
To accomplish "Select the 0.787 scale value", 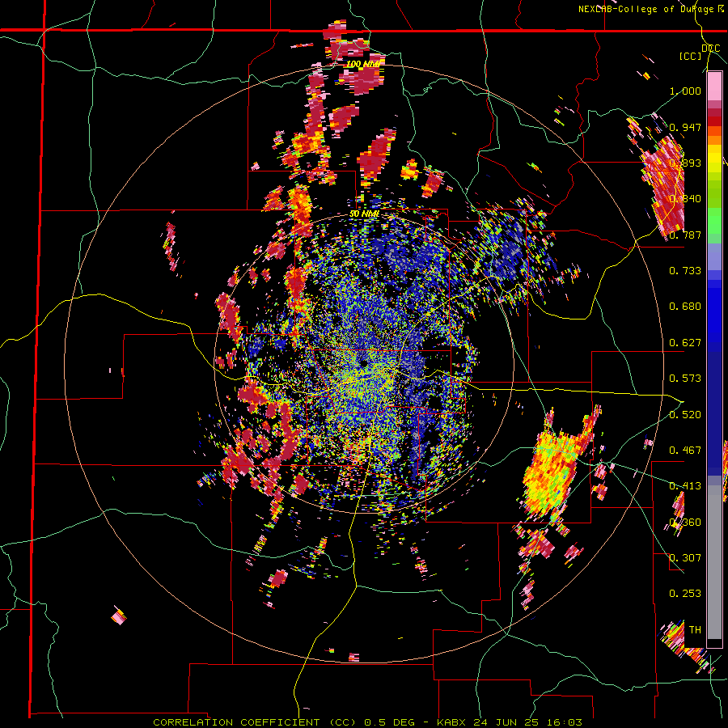I will pos(685,235).
